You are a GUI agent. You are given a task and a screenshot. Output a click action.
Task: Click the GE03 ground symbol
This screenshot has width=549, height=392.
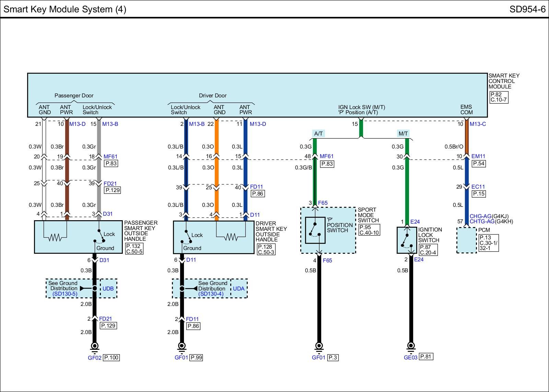(411, 346)
